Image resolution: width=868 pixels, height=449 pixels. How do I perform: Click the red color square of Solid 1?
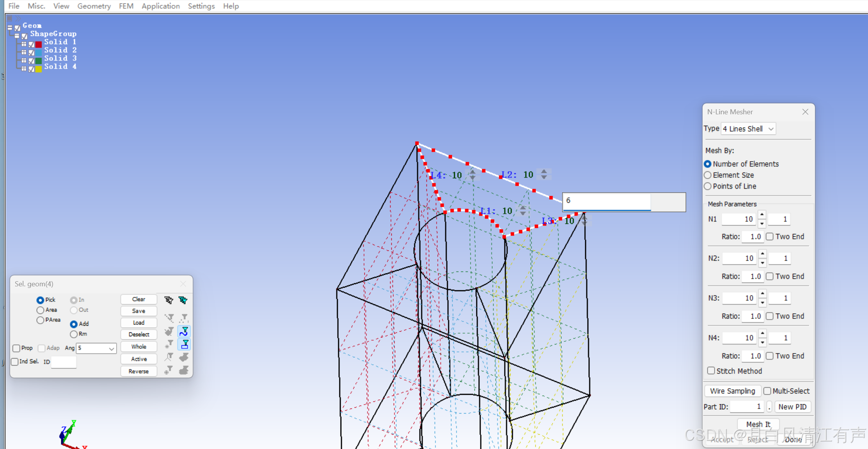pos(39,44)
